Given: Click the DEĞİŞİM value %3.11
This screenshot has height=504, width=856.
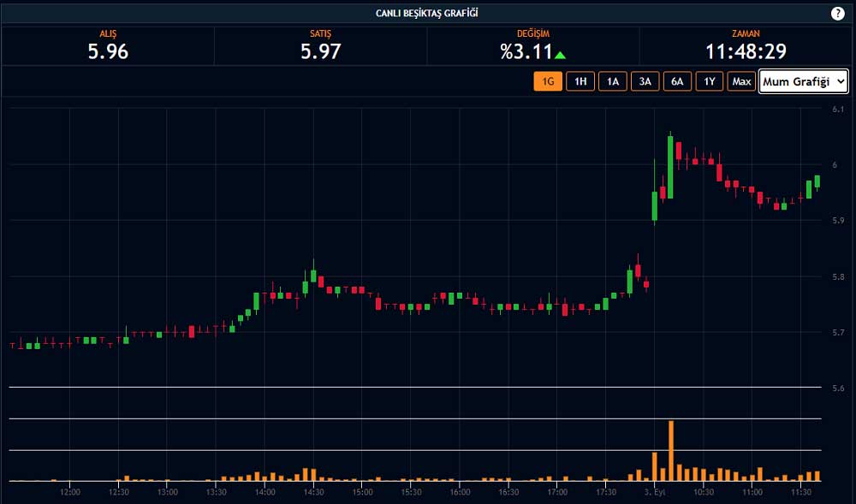Looking at the screenshot, I should click(526, 52).
